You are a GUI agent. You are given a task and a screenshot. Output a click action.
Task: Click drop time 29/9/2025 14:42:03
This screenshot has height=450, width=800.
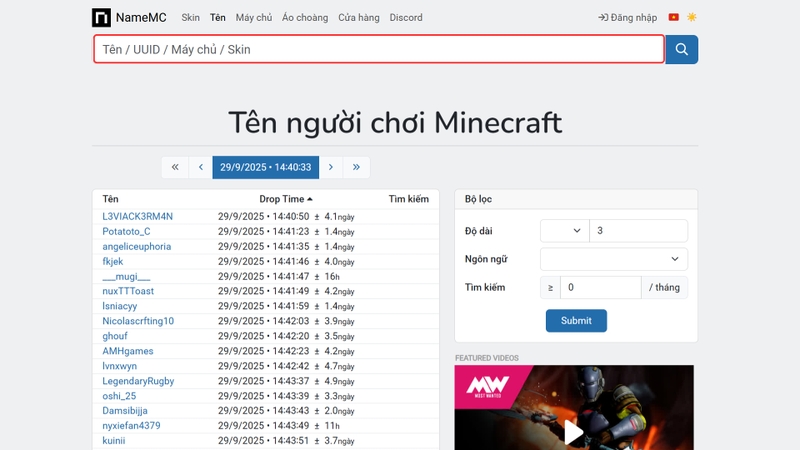pyautogui.click(x=264, y=321)
